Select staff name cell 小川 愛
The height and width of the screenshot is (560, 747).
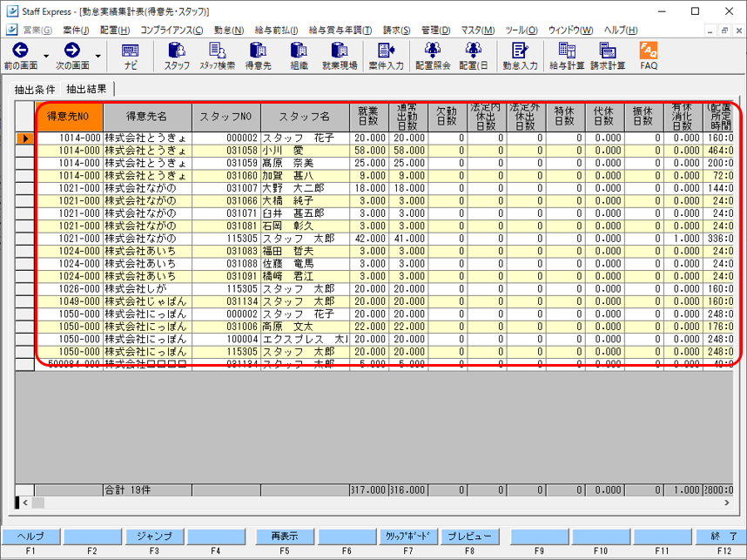(305, 151)
